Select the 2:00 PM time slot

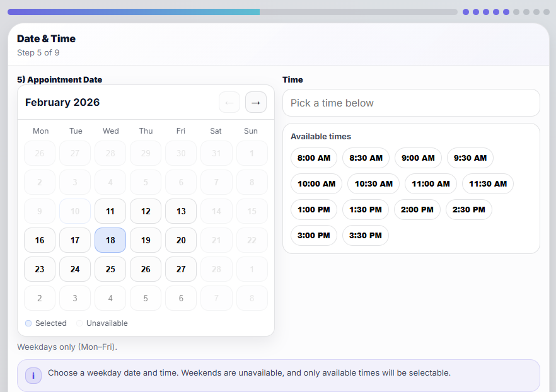[417, 210]
